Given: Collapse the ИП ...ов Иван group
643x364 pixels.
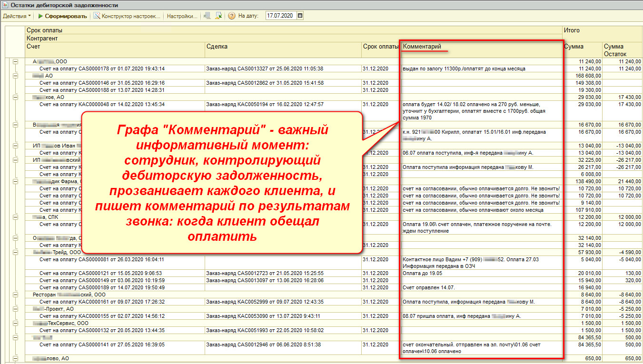Looking at the screenshot, I should click(15, 146).
